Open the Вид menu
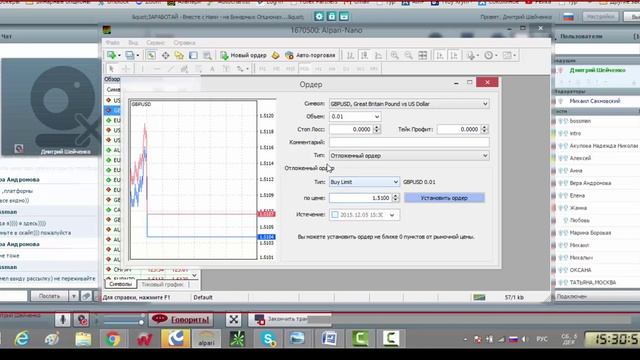The height and width of the screenshot is (360, 640). (x=133, y=42)
